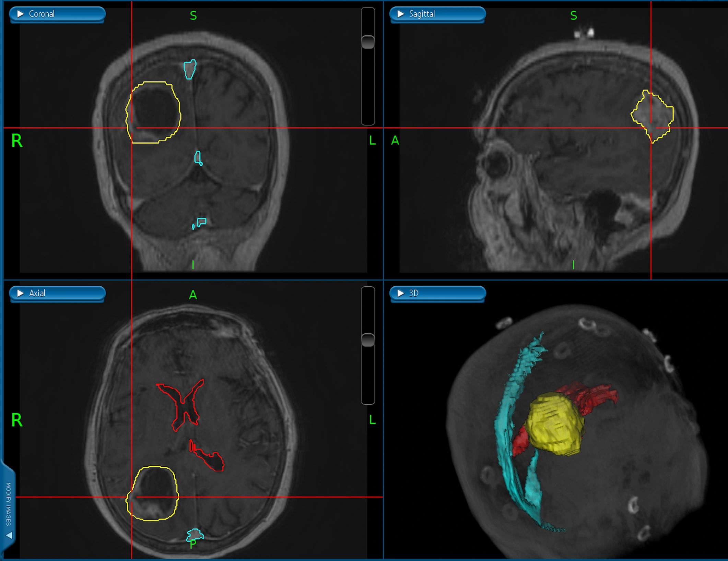
Task: Click the 3D header's play triangle icon
Action: [x=400, y=293]
